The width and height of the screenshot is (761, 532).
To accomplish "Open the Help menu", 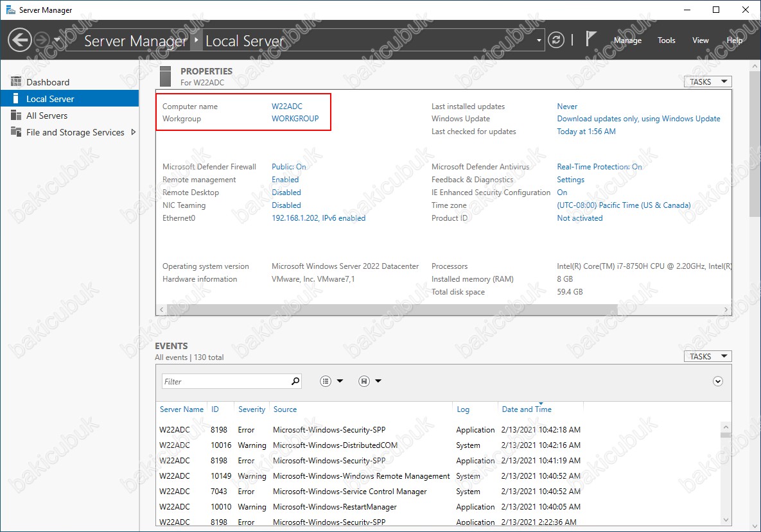I will [x=734, y=40].
